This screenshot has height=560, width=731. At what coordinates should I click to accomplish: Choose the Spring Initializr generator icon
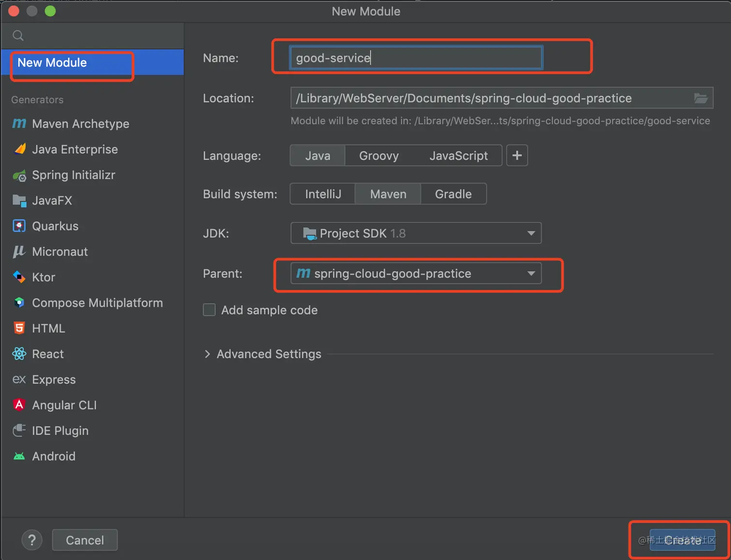pyautogui.click(x=19, y=175)
